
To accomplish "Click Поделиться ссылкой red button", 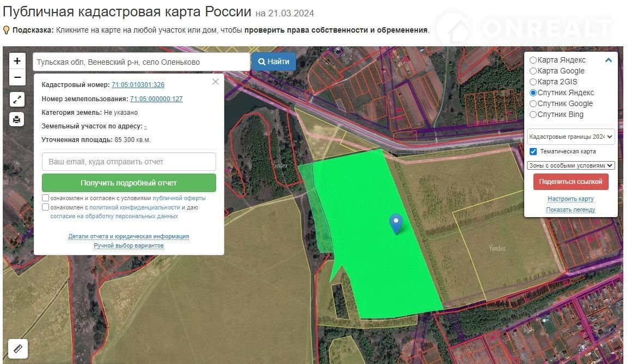I will [x=570, y=182].
